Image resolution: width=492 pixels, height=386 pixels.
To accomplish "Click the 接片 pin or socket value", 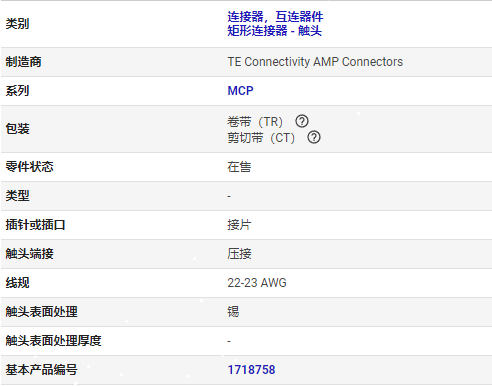I will pos(239,225).
